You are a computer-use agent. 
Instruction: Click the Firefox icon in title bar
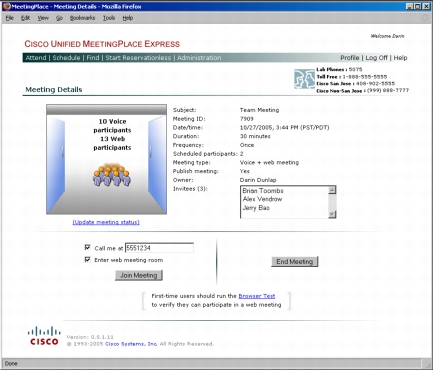[7, 6]
